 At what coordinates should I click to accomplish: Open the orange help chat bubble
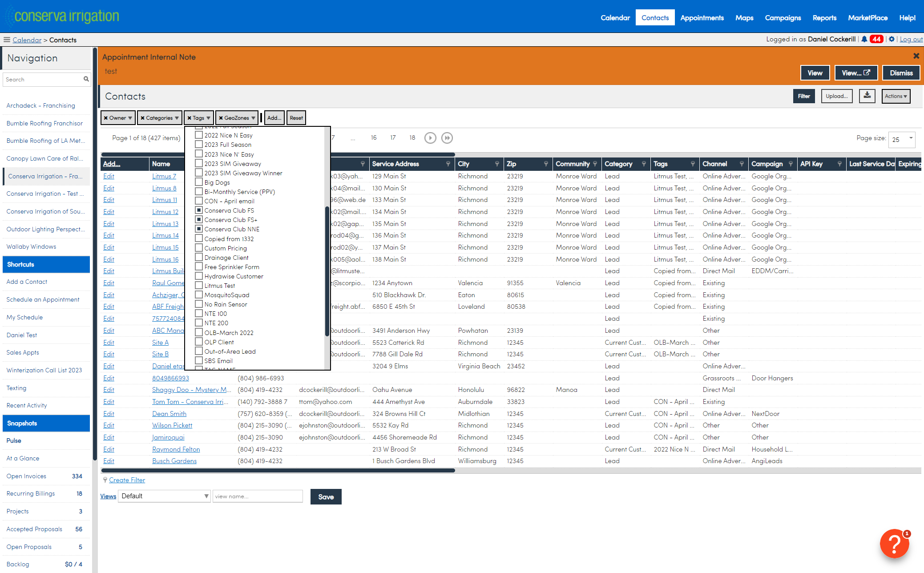click(x=894, y=543)
